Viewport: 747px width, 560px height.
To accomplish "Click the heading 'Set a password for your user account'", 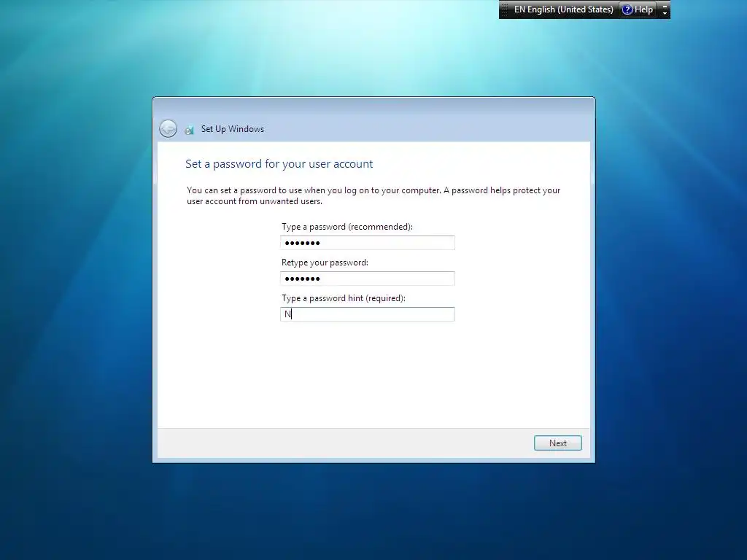I will (x=279, y=164).
